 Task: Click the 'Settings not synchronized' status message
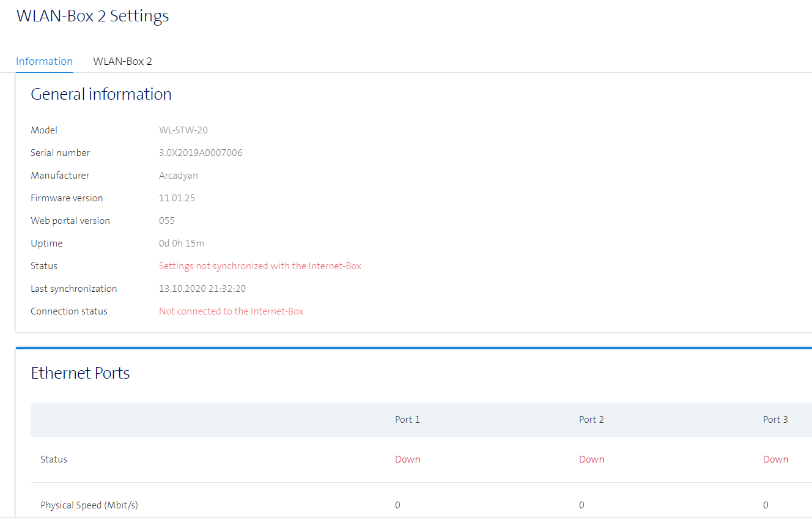(260, 266)
